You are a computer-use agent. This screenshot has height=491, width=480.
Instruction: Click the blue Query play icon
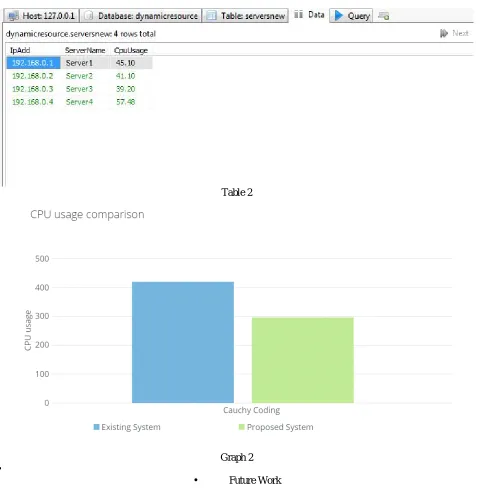click(x=339, y=15)
